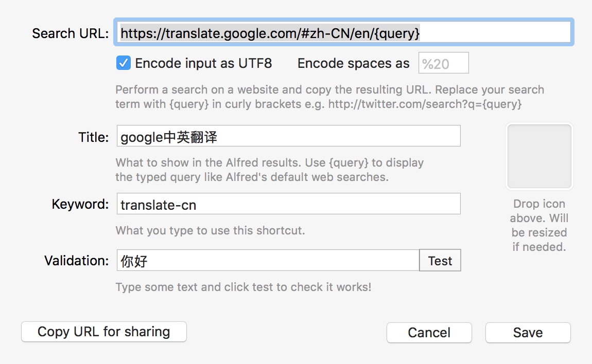Click the 'Keyword:' label
This screenshot has width=592, height=364.
80,204
